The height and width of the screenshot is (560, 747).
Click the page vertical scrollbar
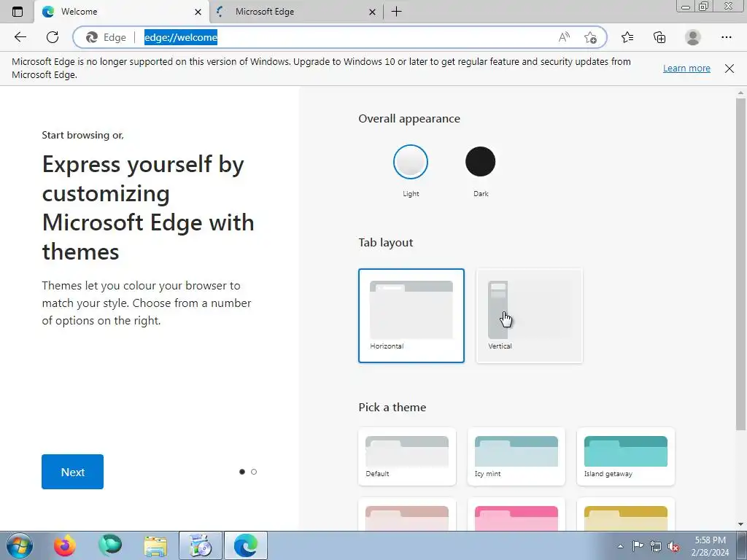(740, 264)
